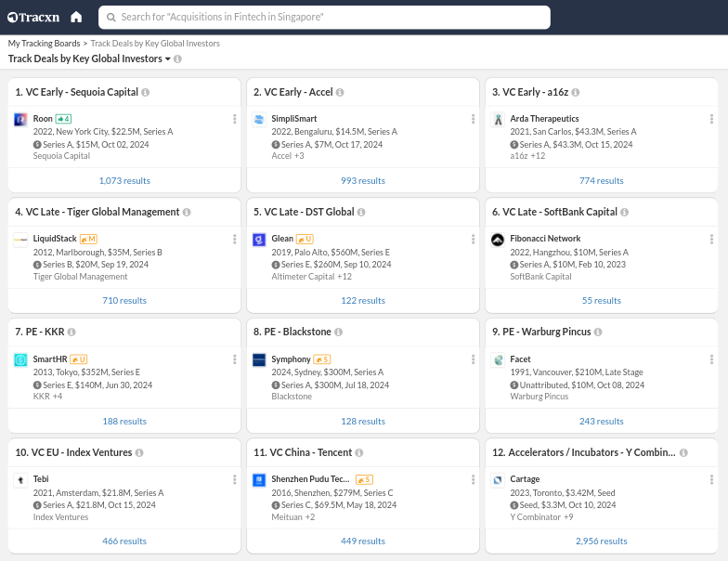The height and width of the screenshot is (561, 728).
Task: Click the SimpliSmart company logo
Action: [259, 120]
